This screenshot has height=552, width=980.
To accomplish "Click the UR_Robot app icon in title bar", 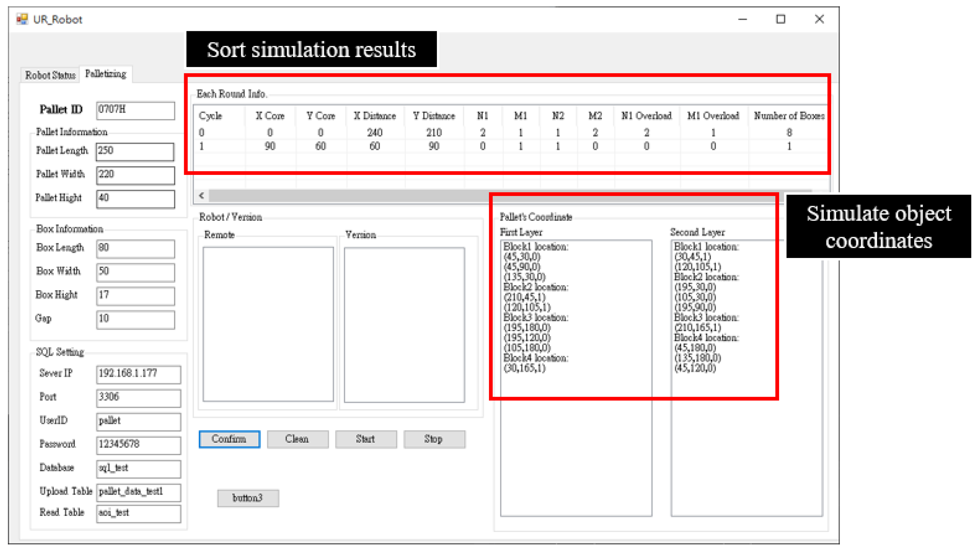I will (22, 19).
